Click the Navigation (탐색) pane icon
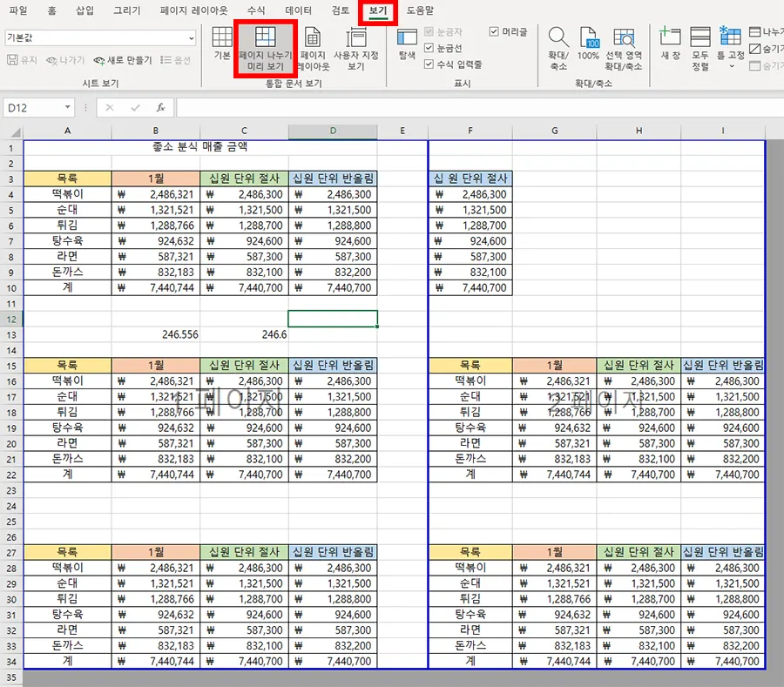 (407, 44)
